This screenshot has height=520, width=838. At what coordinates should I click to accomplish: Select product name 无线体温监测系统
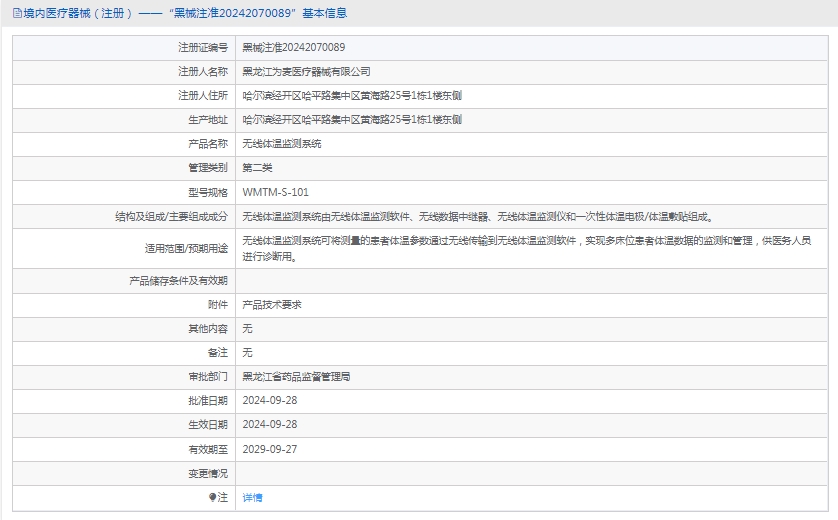pos(282,143)
